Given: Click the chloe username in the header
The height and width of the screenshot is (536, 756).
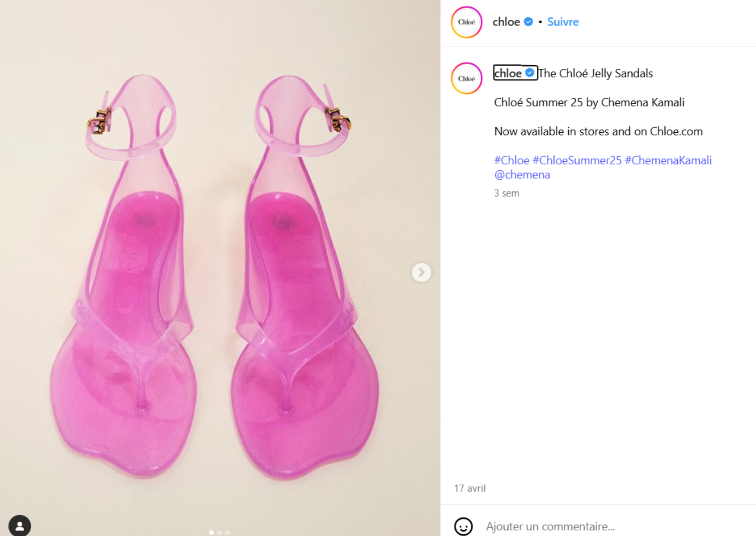Looking at the screenshot, I should 506,22.
